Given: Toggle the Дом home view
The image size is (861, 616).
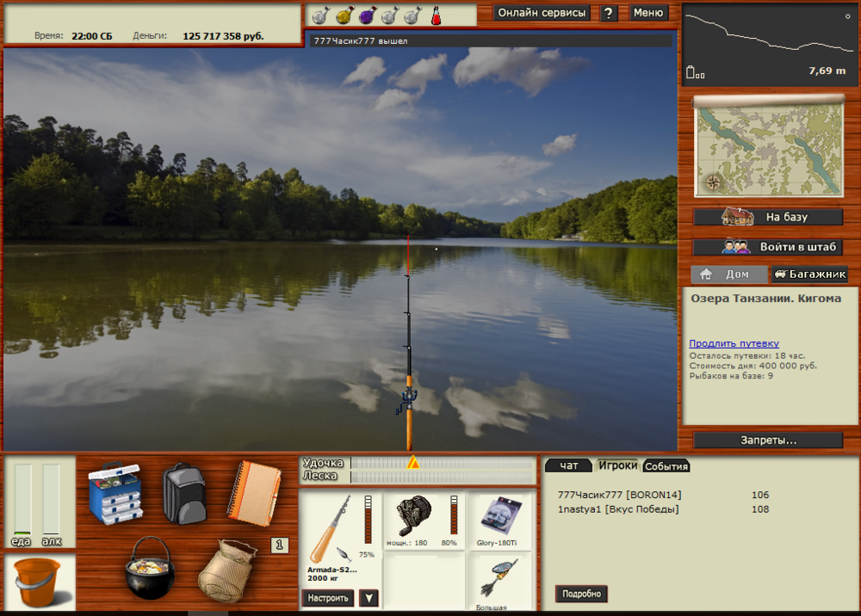Looking at the screenshot, I should (729, 274).
